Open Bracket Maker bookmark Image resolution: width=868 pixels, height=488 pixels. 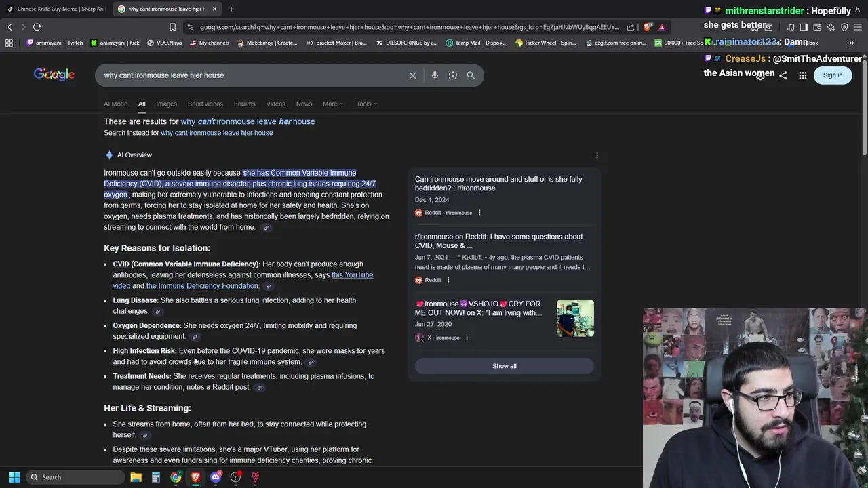pyautogui.click(x=336, y=43)
